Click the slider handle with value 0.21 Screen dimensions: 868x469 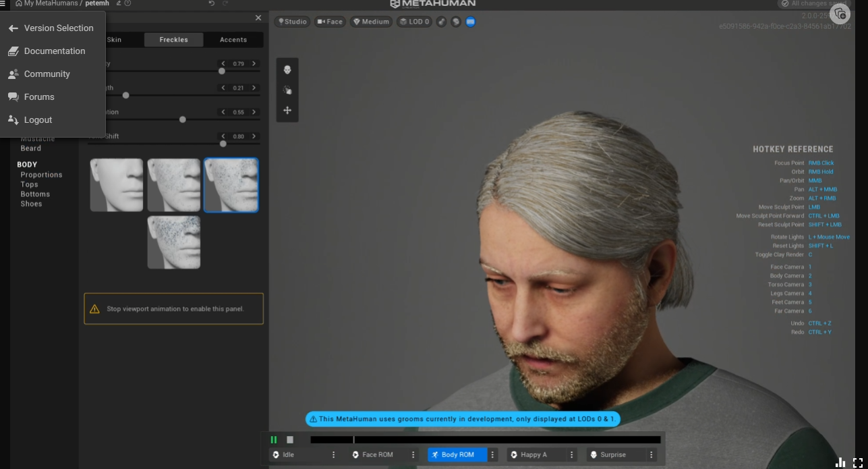[125, 95]
